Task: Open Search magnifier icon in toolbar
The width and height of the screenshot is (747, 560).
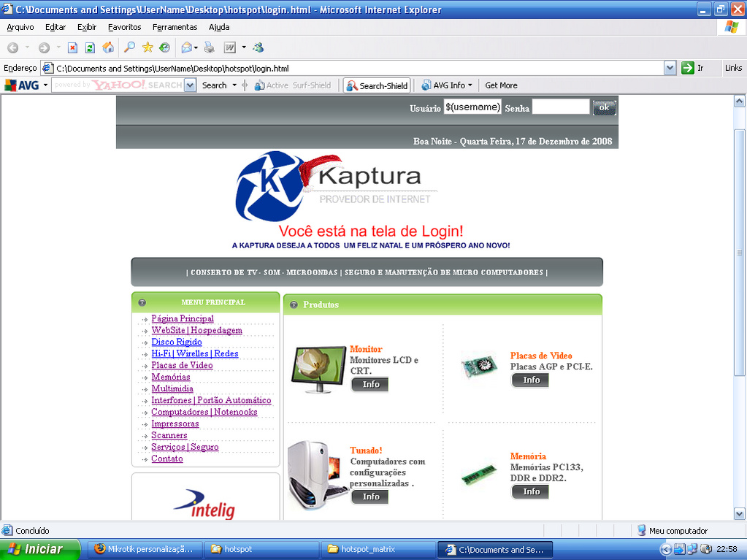Action: click(x=129, y=47)
